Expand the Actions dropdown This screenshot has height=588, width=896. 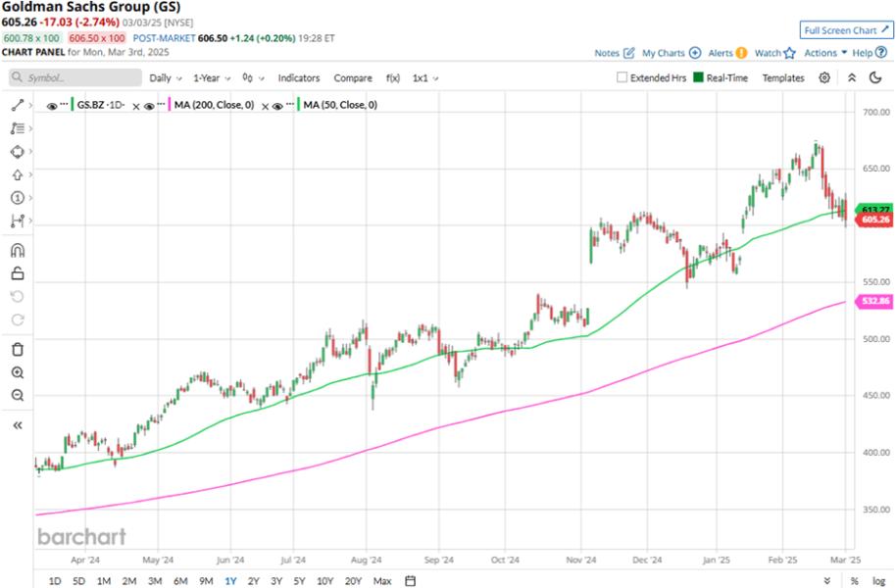[825, 53]
